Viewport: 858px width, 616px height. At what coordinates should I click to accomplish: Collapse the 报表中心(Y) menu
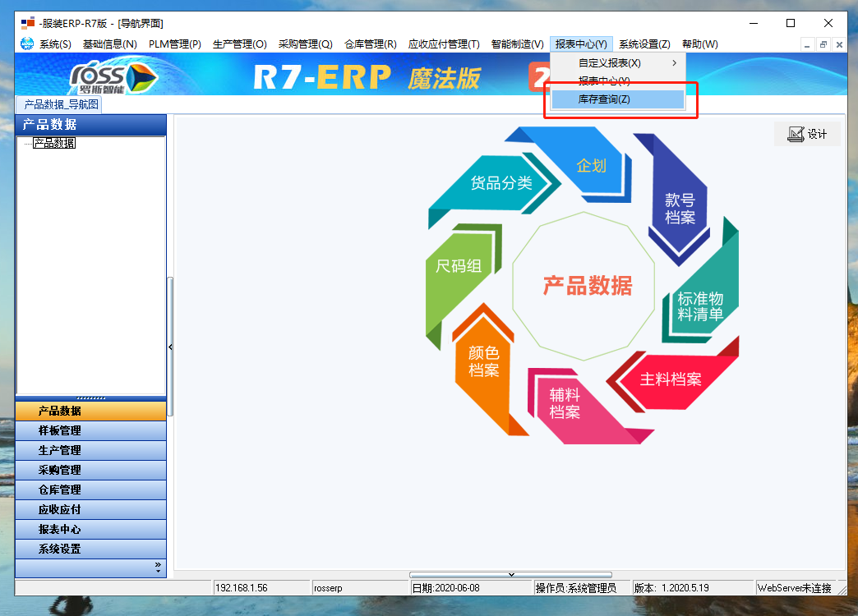[x=581, y=44]
